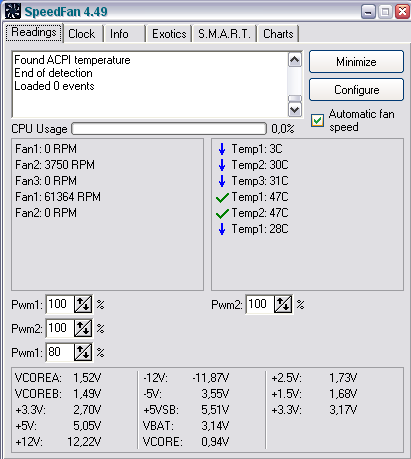Viewport: 411px width, 459px height.
Task: Click the left Pwm2 value field
Action: point(60,328)
